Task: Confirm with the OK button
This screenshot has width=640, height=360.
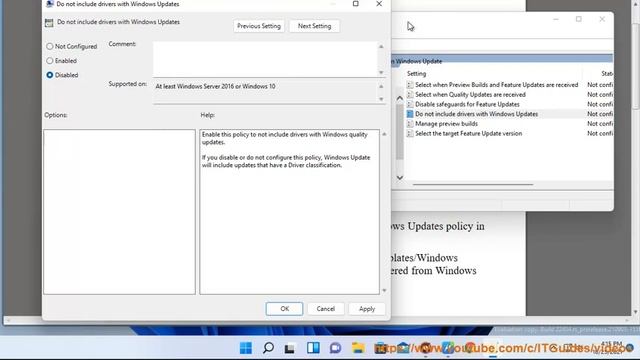Action: (284, 309)
